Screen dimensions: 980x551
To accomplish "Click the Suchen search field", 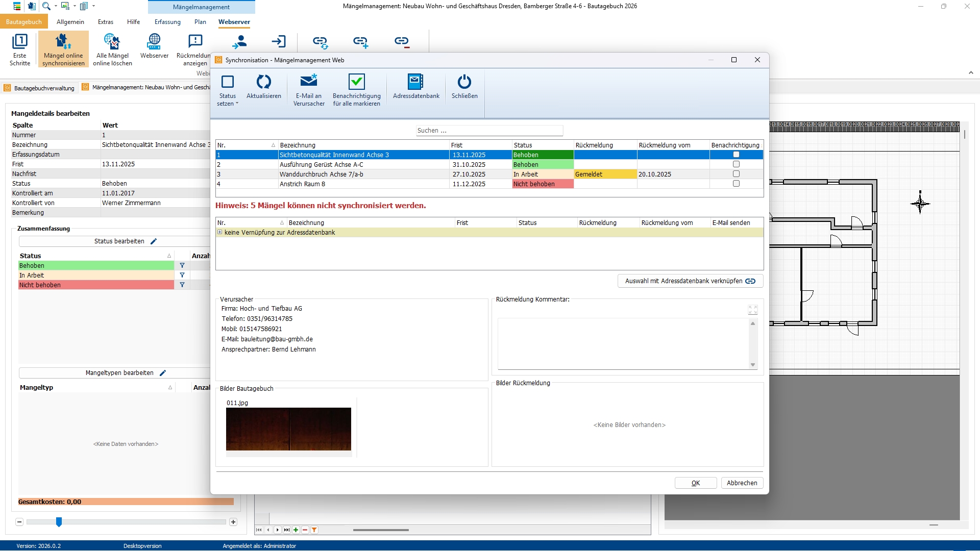I will [x=489, y=131].
